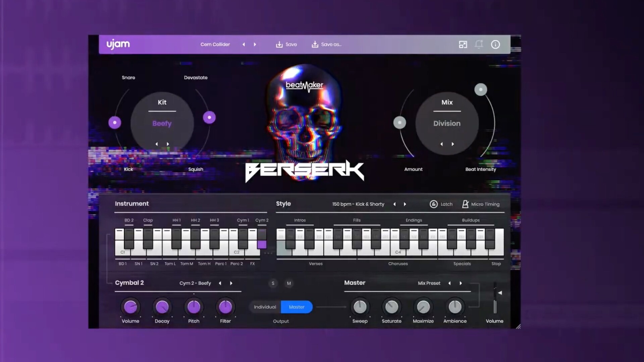Click the Master Saturate knob

click(x=391, y=307)
